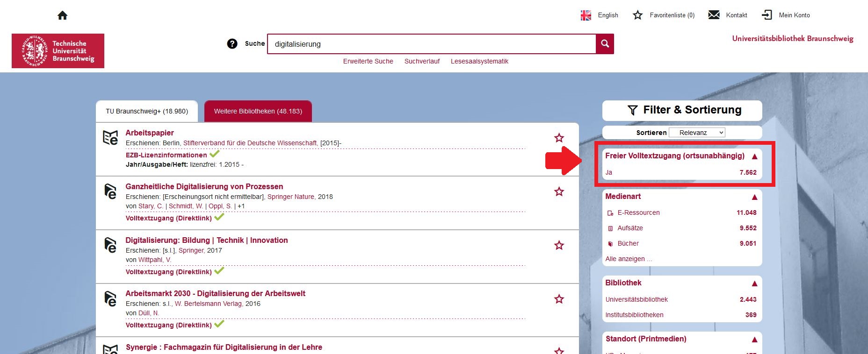868x354 pixels.
Task: Click e-book icon beside Arbeitsmarkt 2030
Action: click(110, 299)
